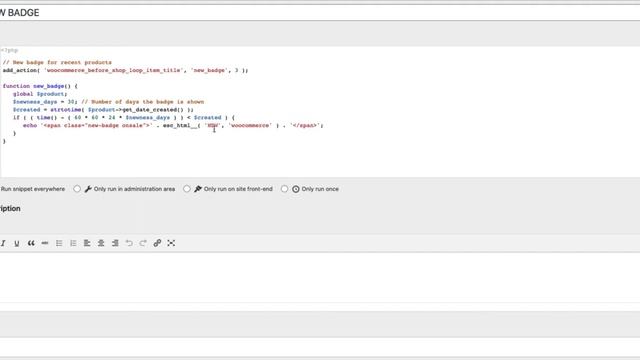Image resolution: width=640 pixels, height=360 pixels.
Task: Click the 'function new_badge()' code line
Action: 40,86
